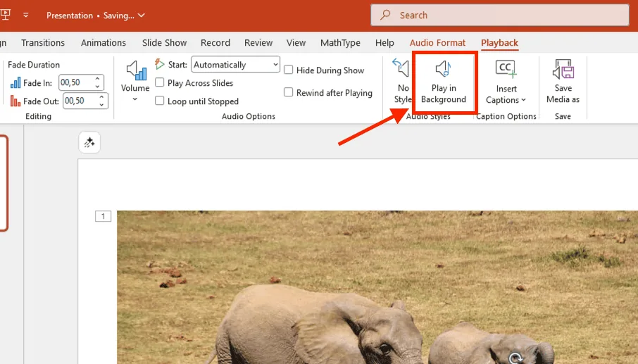Viewport: 638px width, 364px height.
Task: Open the Slide Show tab
Action: (x=163, y=43)
